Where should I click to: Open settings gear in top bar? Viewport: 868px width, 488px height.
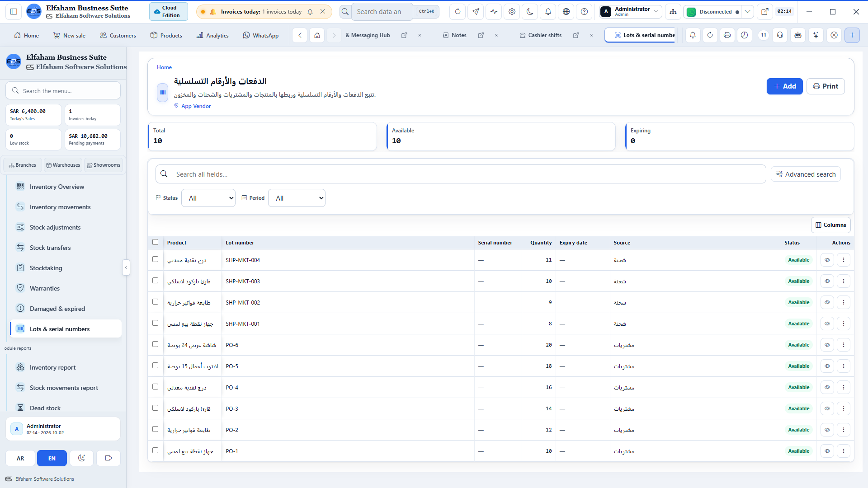[512, 12]
